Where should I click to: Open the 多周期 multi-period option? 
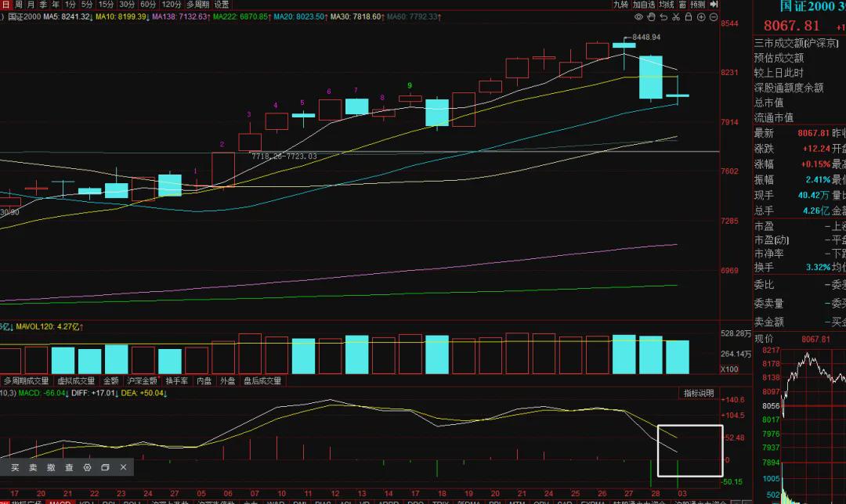pos(197,5)
